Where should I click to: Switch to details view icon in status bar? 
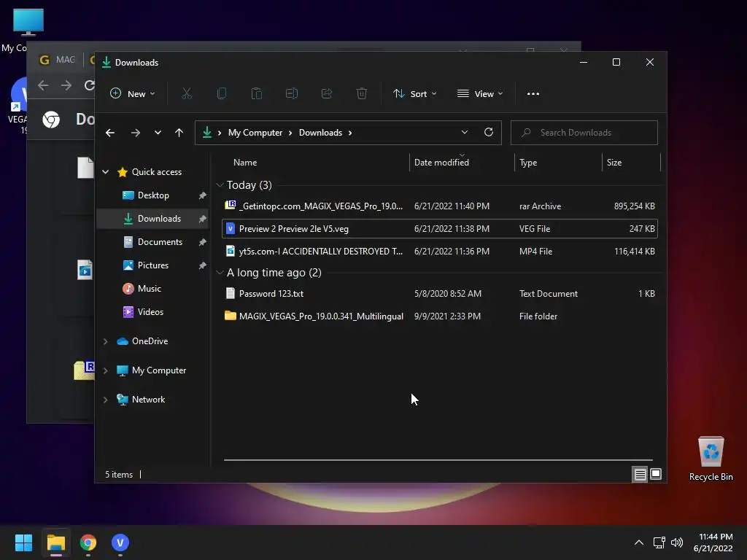[640, 474]
